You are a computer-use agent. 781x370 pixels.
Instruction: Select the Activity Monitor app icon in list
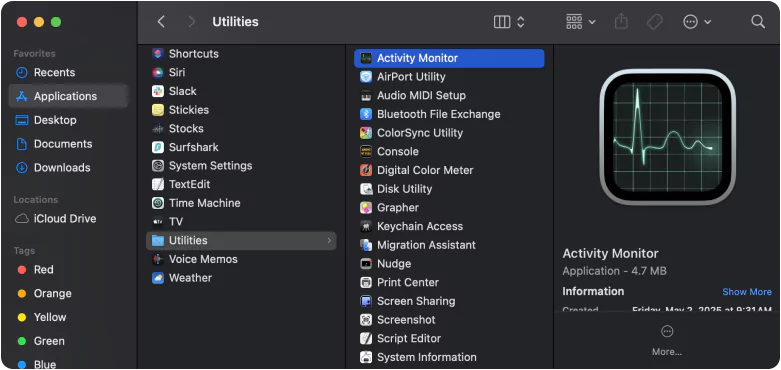click(366, 58)
